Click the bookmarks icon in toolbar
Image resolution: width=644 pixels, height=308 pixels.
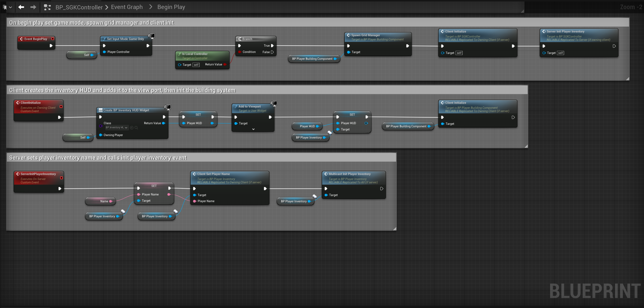click(5, 7)
